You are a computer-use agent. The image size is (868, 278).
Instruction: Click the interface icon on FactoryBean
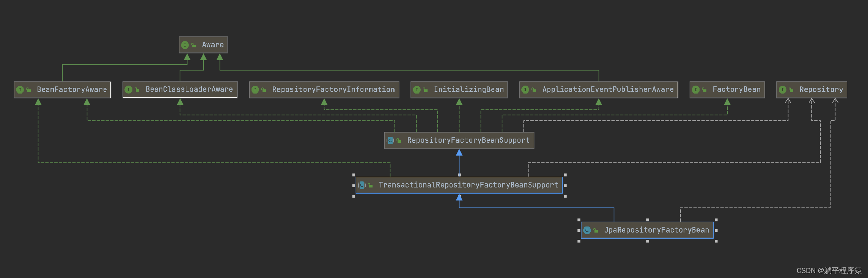[696, 90]
